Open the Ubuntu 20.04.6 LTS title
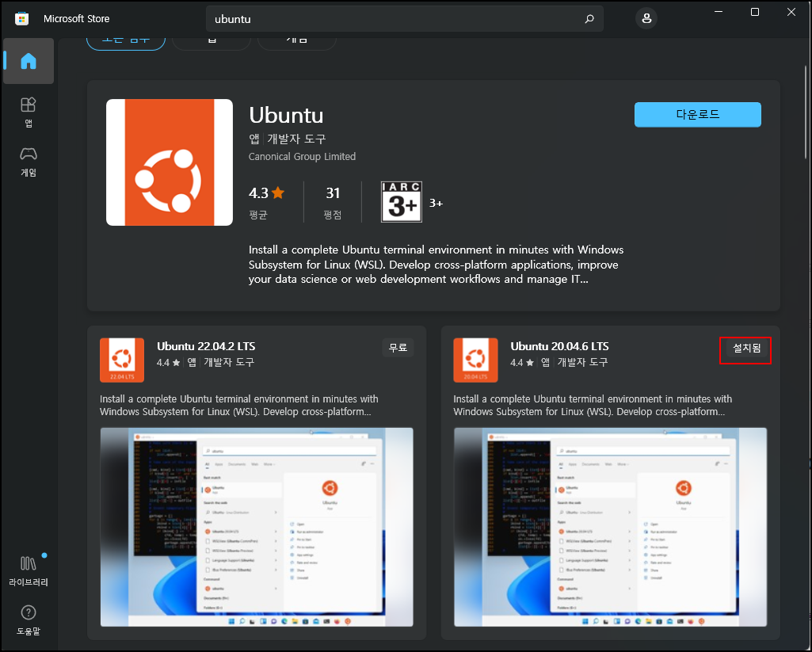Image resolution: width=812 pixels, height=652 pixels. coord(560,346)
